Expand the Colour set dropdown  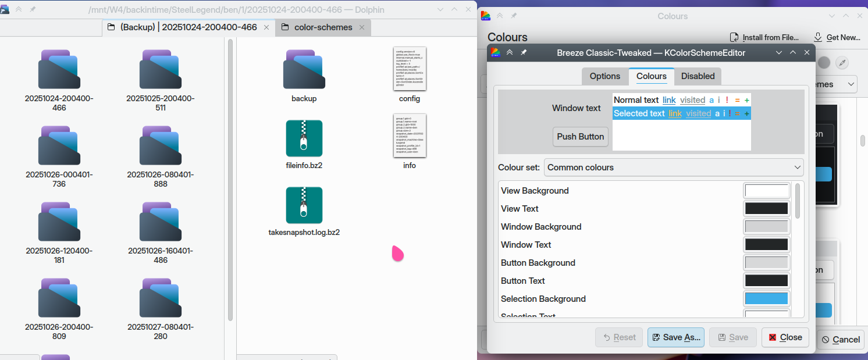click(x=674, y=167)
